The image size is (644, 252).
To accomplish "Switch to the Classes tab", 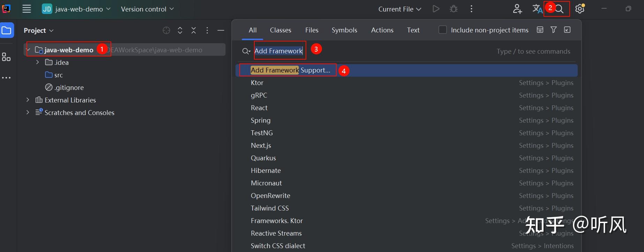I will pos(280,30).
